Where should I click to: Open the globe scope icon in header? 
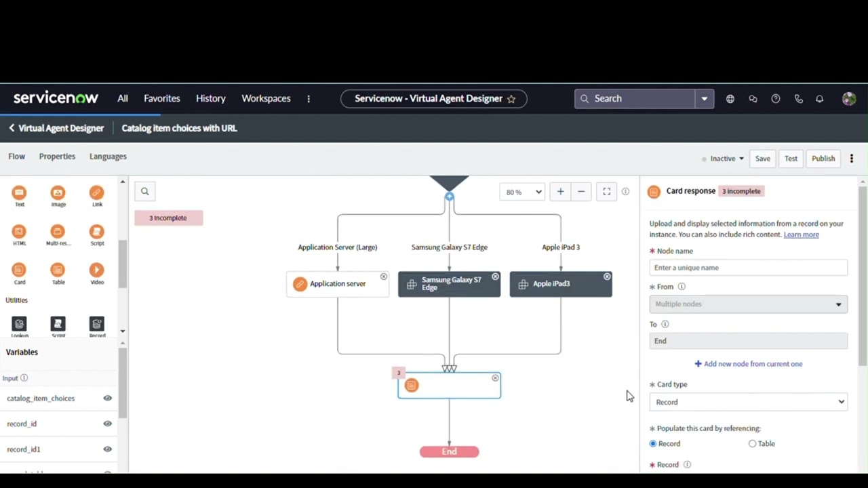(730, 99)
